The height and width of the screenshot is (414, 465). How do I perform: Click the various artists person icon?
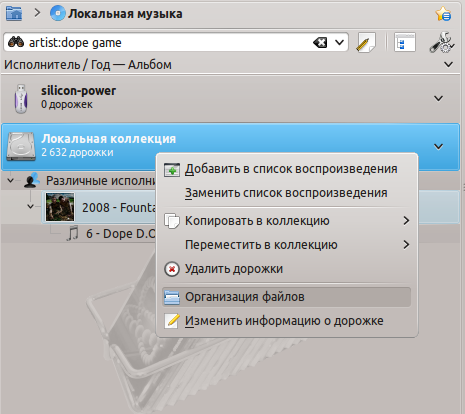32,180
